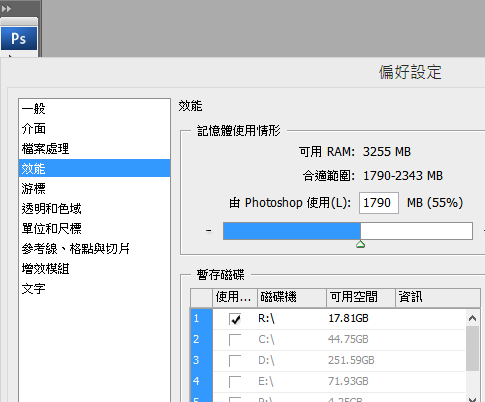
Task: Uncheck scratch disk R:\ checkbox
Action: (235, 319)
